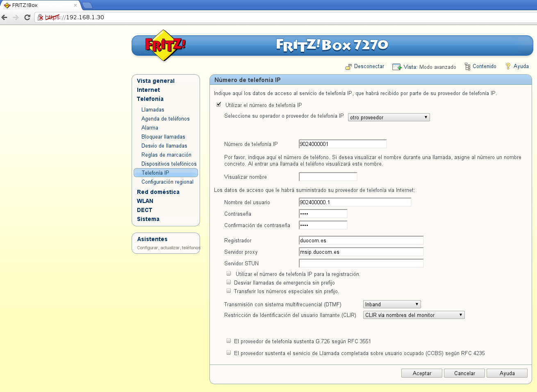Open the Contenido sitemap icon
537x392 pixels.
(x=467, y=66)
